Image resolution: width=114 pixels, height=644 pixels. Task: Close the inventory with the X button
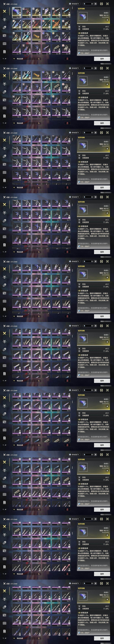click(x=107, y=4)
